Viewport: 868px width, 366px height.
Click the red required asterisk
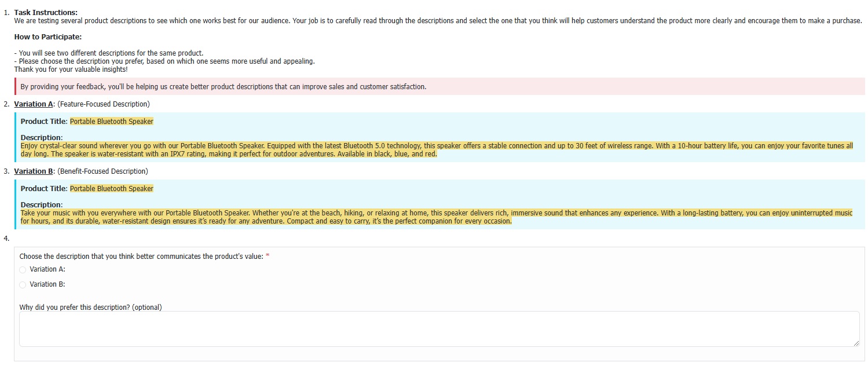coord(268,257)
